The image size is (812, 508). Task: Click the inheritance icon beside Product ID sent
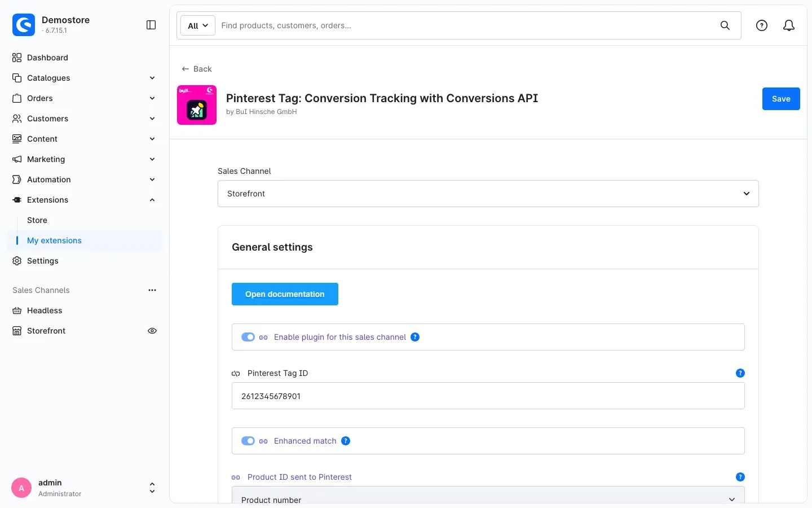pyautogui.click(x=236, y=477)
